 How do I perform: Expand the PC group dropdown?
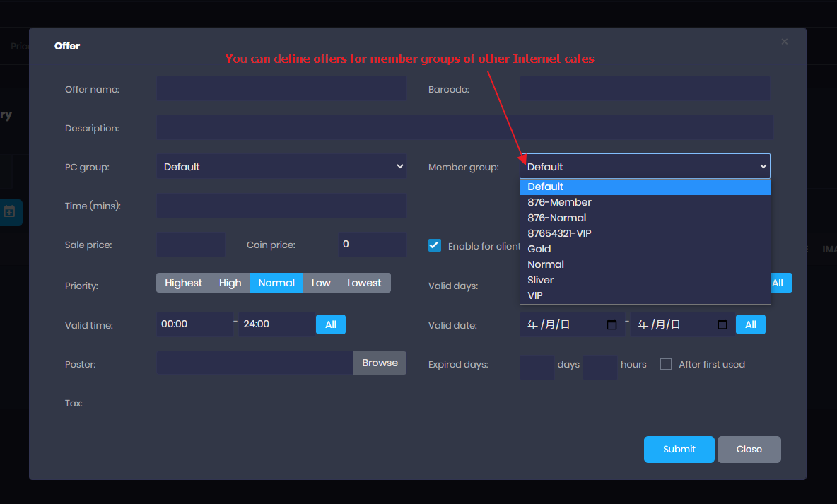coord(281,167)
